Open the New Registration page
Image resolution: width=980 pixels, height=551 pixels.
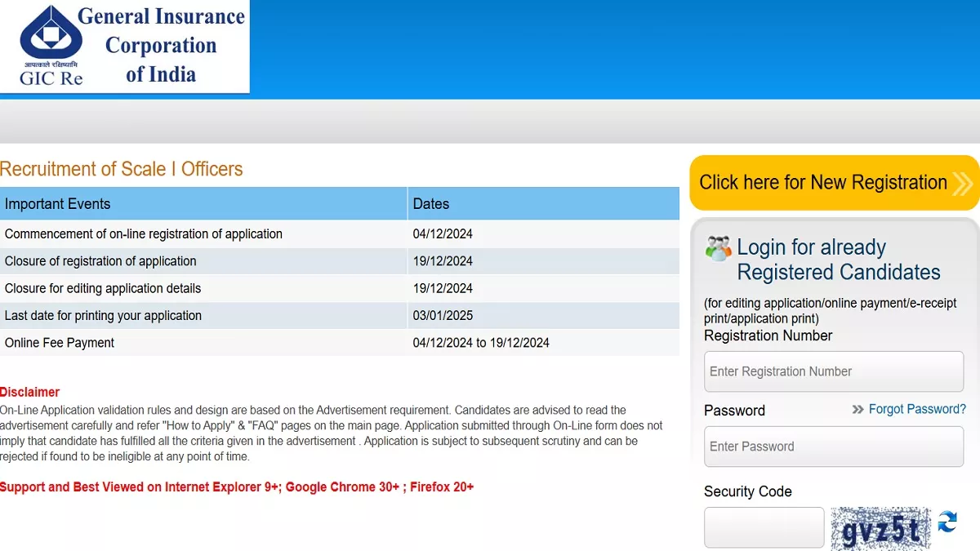823,183
